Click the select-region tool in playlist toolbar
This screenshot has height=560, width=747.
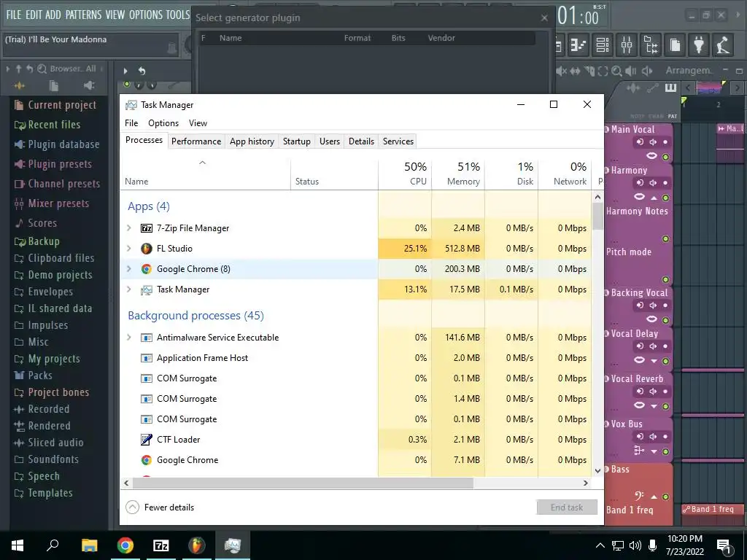click(603, 71)
